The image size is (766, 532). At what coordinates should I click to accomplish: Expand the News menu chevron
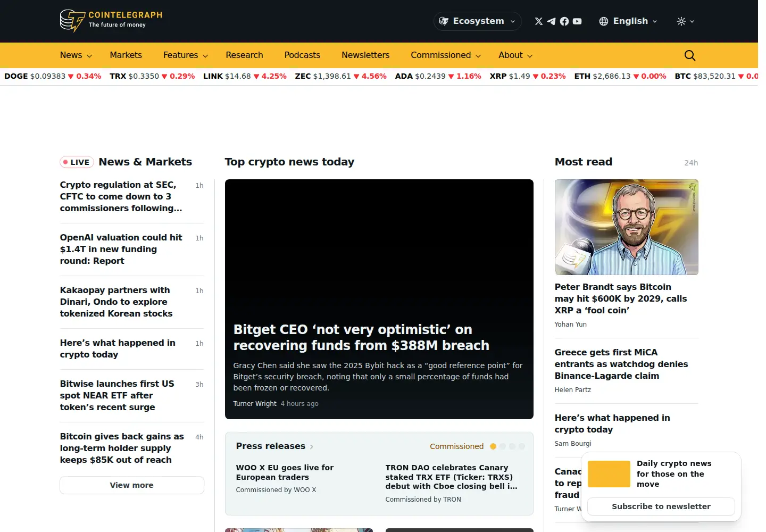coord(89,56)
